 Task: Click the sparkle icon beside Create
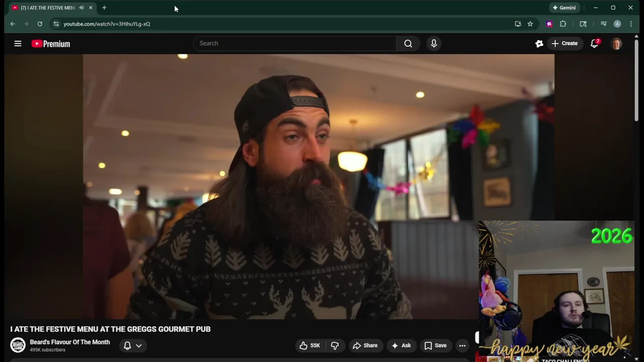click(x=539, y=44)
